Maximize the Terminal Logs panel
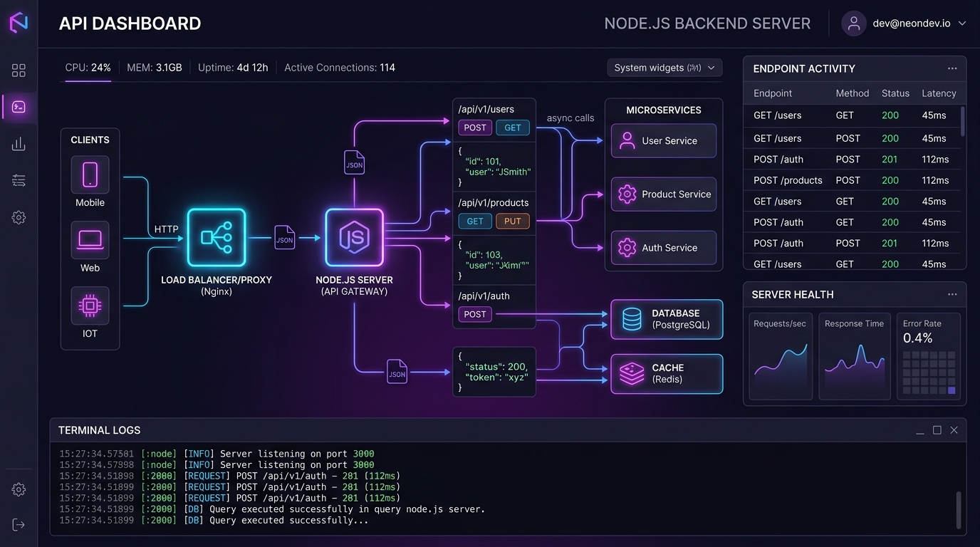 point(937,430)
